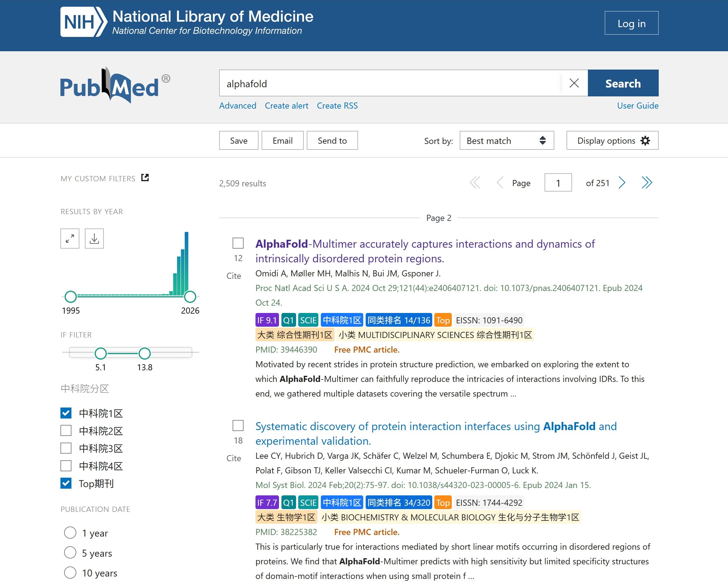728x582 pixels.
Task: Click the Search button
Action: 623,83
